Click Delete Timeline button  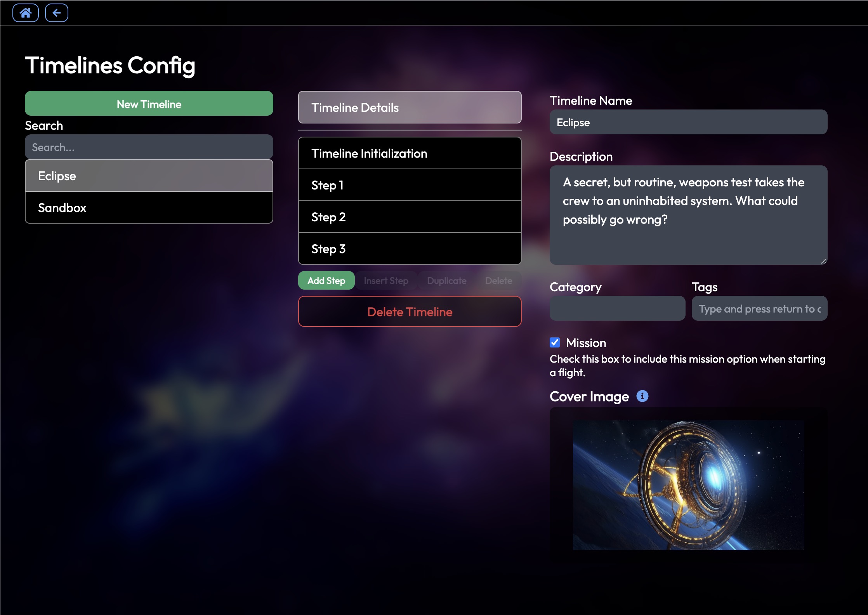point(410,312)
